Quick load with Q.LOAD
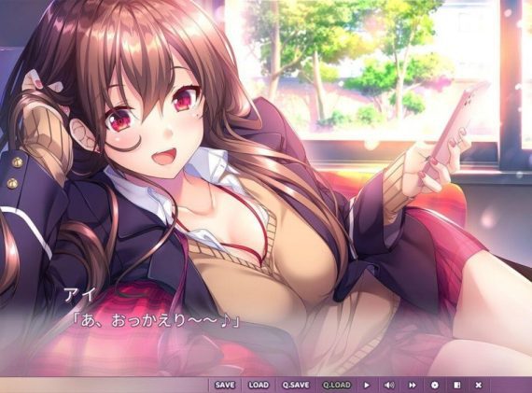The width and height of the screenshot is (532, 393). click(x=337, y=385)
